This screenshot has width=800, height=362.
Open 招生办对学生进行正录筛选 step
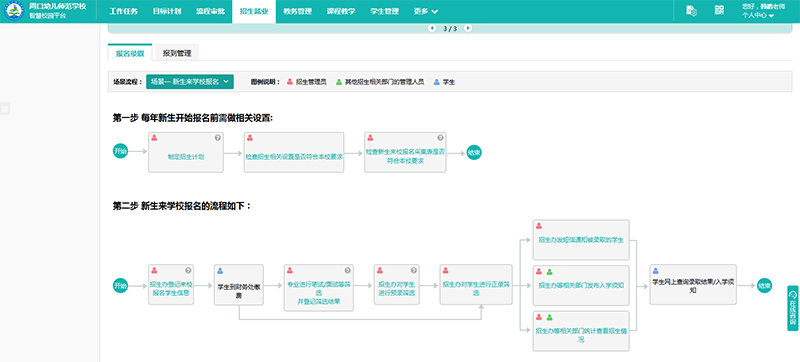[476, 289]
